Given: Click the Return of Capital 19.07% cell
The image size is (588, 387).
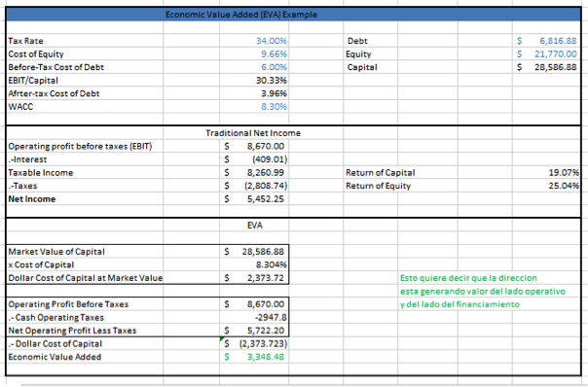Looking at the screenshot, I should click(x=546, y=173).
